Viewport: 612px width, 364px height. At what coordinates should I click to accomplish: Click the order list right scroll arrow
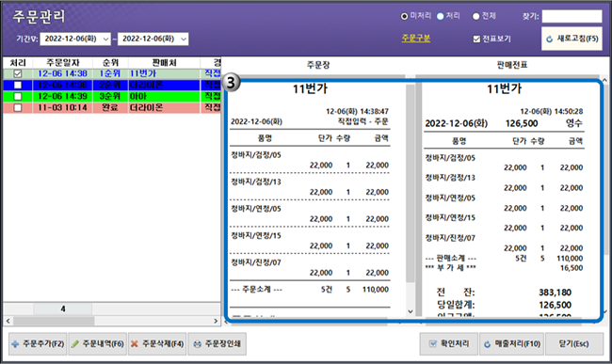(x=216, y=321)
